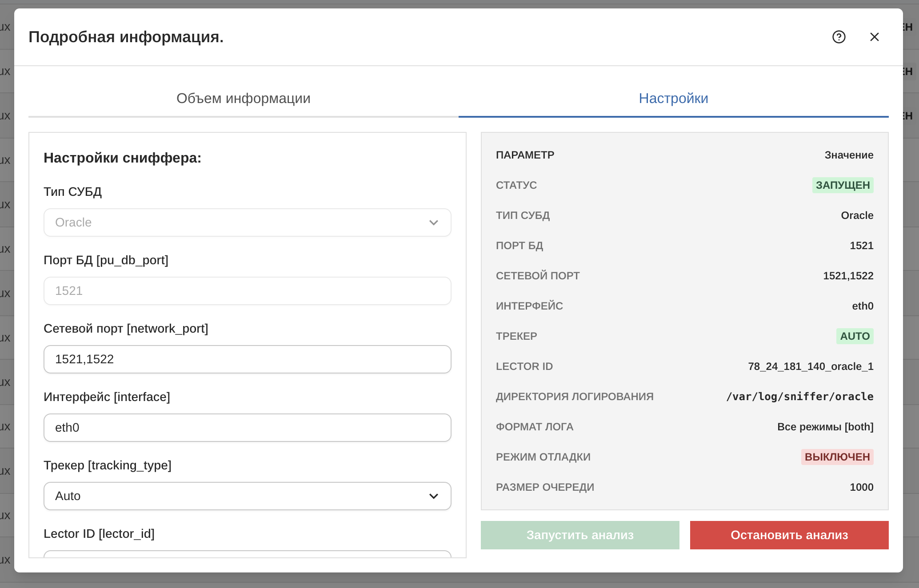Viewport: 919px width, 588px height.
Task: Close the detailed information dialog
Action: click(874, 37)
